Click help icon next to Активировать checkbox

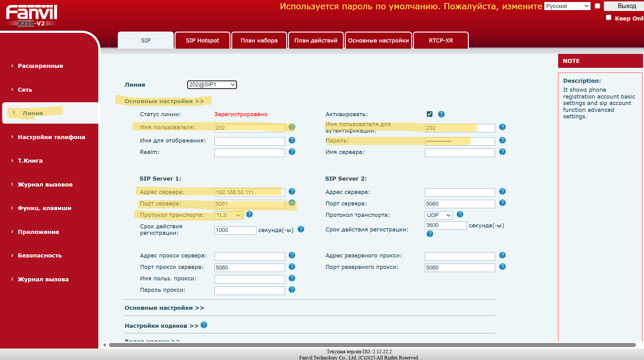(441, 114)
